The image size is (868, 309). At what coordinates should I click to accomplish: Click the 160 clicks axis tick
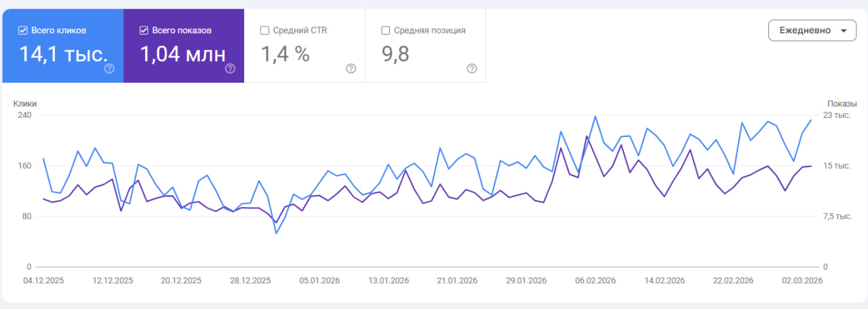tap(25, 165)
